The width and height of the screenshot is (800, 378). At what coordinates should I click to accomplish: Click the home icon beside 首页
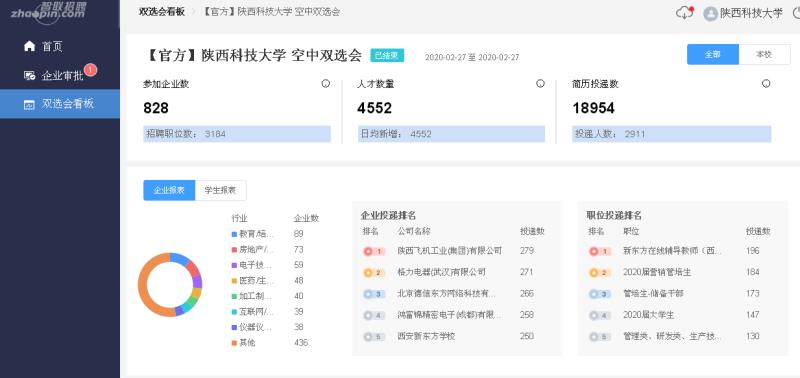[x=30, y=46]
